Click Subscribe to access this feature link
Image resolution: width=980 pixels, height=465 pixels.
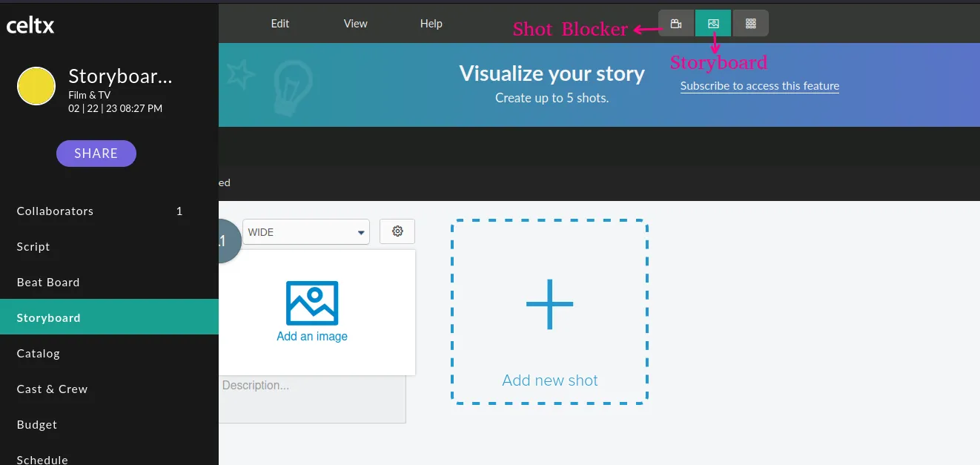tap(760, 86)
